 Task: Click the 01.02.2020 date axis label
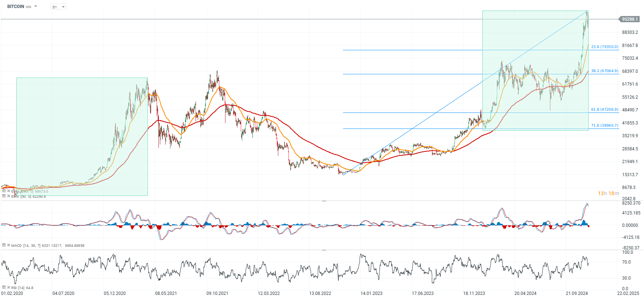[x=12, y=293]
